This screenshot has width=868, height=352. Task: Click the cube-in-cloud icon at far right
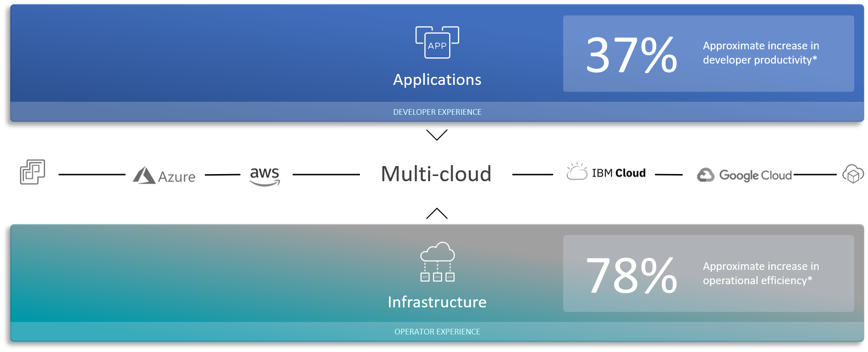click(x=853, y=174)
